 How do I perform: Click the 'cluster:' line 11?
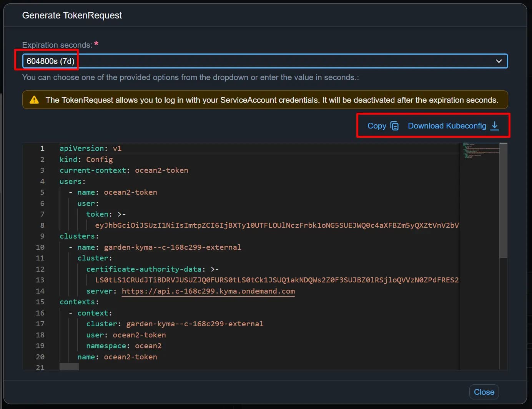[x=95, y=258]
